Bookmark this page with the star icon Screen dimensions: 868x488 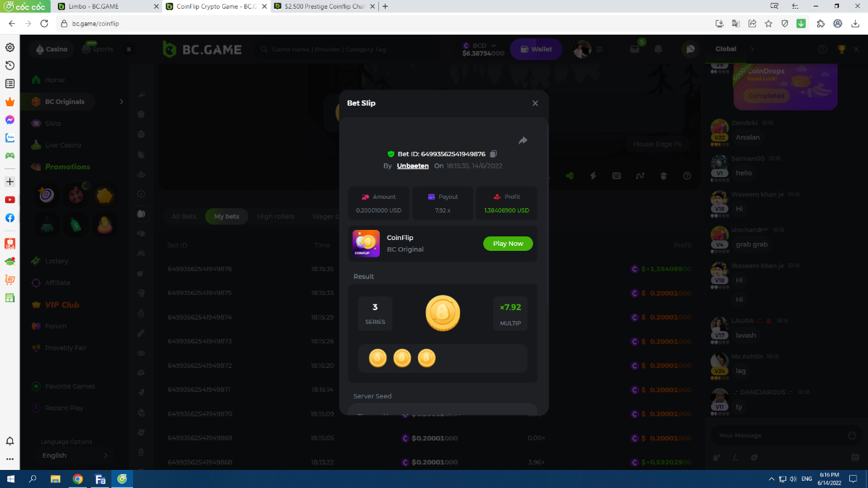[768, 23]
